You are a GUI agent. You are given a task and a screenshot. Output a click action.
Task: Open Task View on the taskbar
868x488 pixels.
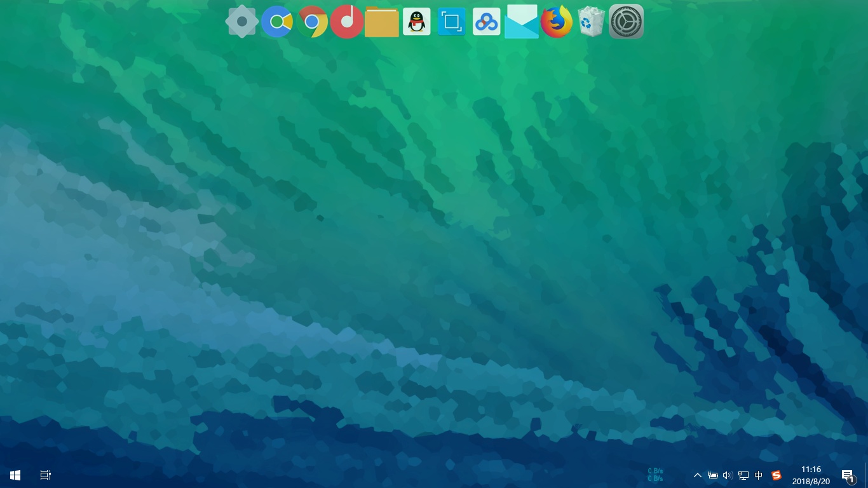[x=46, y=475]
